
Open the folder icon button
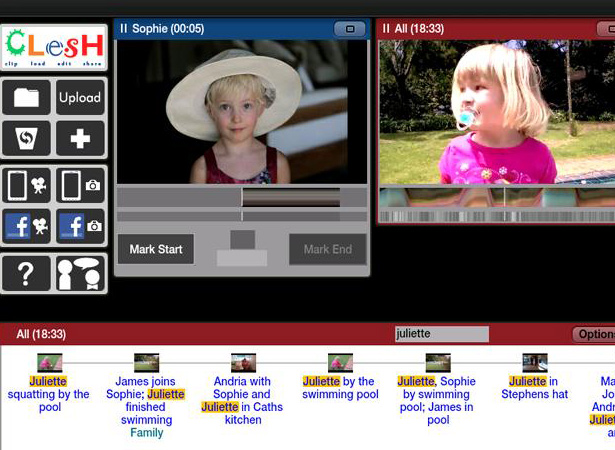pos(26,97)
